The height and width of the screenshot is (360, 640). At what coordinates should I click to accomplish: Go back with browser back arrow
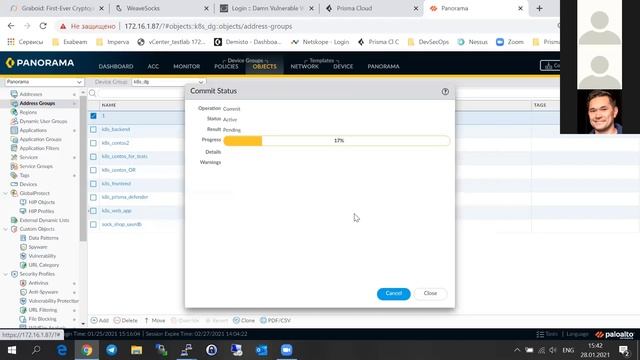click(11, 26)
